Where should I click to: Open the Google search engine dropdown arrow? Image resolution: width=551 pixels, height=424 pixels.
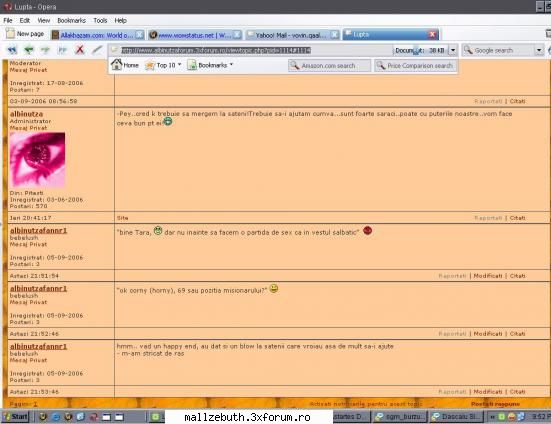[x=539, y=50]
